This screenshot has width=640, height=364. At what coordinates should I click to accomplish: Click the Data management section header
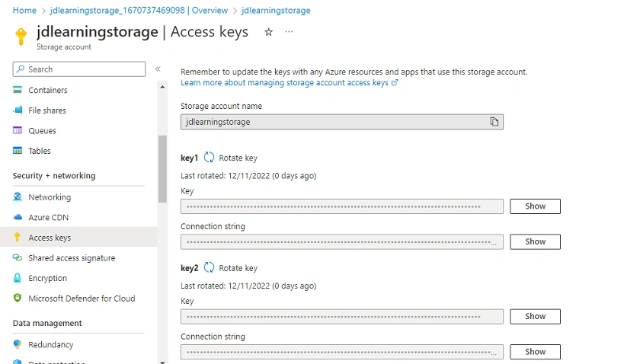pos(47,323)
